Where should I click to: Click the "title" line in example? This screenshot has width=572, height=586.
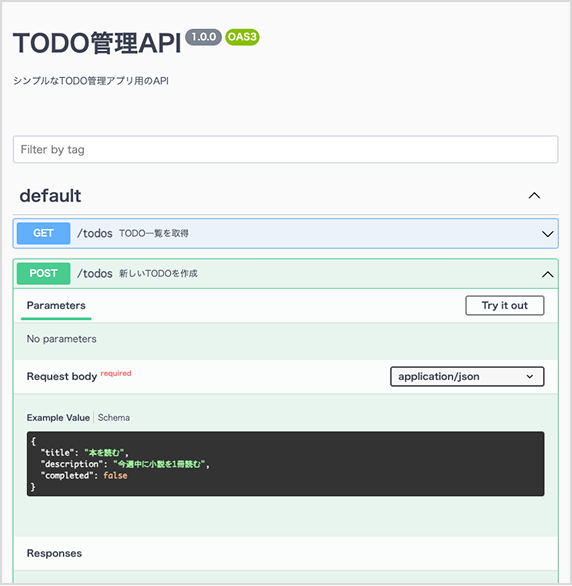85,453
